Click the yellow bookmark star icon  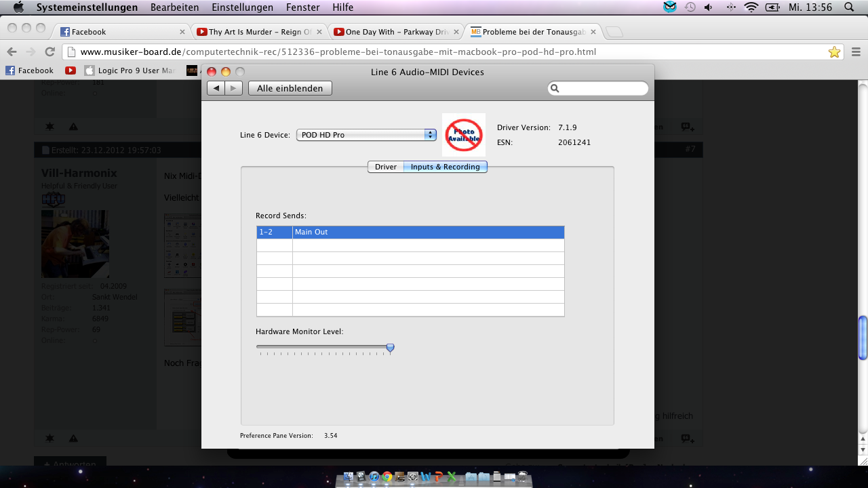click(834, 52)
